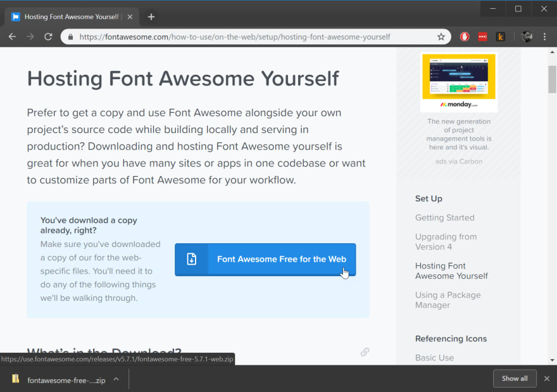Maximize the Chrome window
This screenshot has height=392, width=557.
(x=518, y=8)
